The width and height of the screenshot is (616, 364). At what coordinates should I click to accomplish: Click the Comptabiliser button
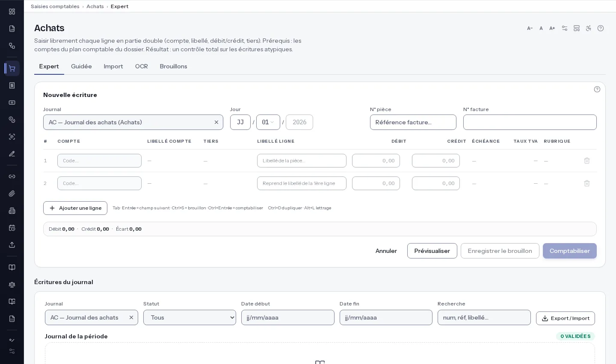point(570,251)
